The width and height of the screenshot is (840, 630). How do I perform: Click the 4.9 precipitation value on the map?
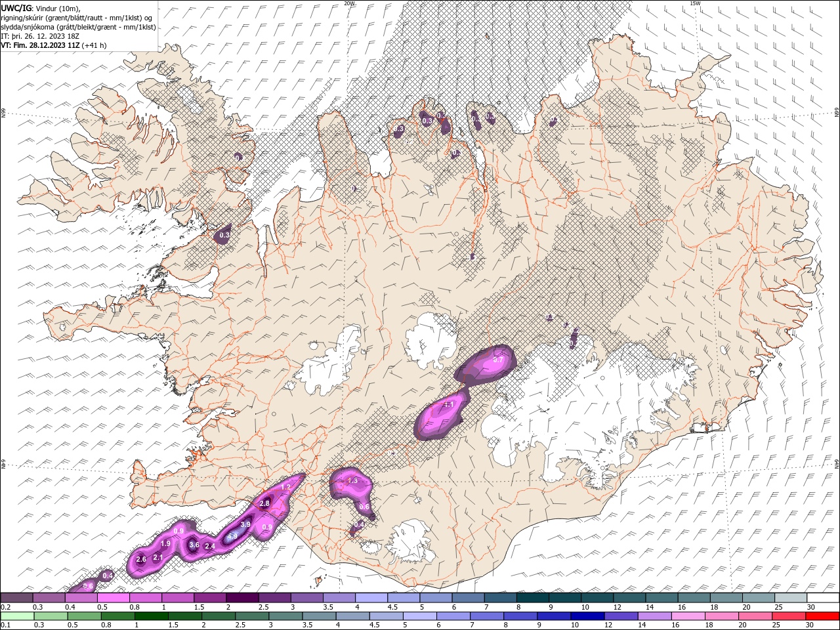232,536
